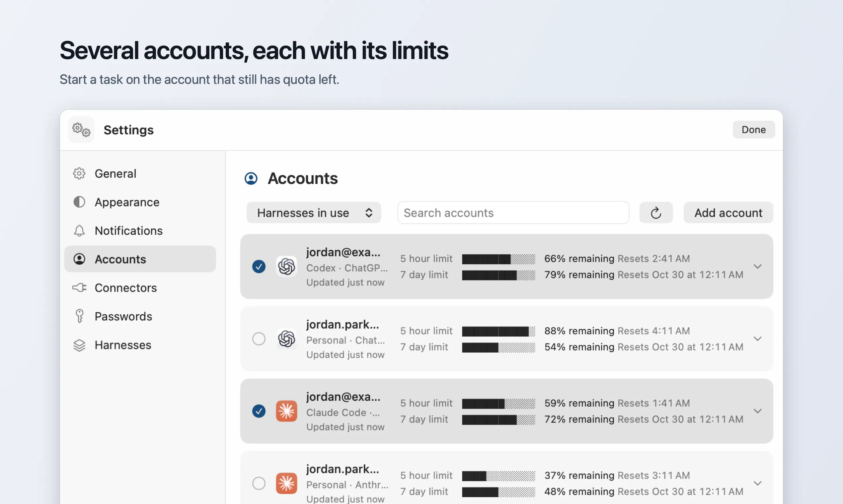843x504 pixels.
Task: Click the Accounts person icon beside heading
Action: pos(251,179)
